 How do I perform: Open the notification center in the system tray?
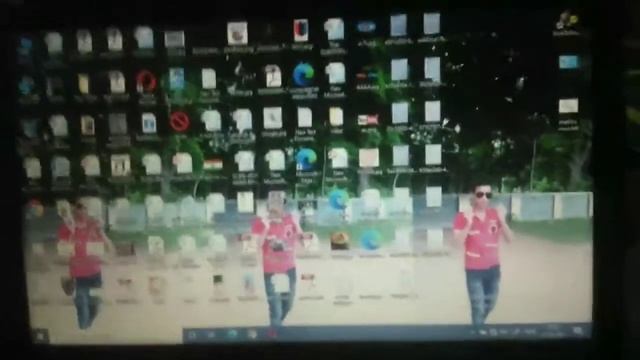pyautogui.click(x=578, y=331)
